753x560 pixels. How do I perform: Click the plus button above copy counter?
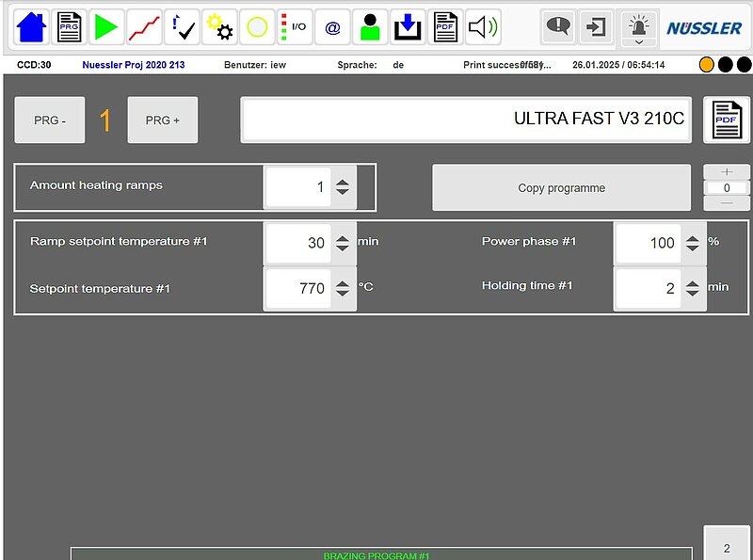pos(728,172)
